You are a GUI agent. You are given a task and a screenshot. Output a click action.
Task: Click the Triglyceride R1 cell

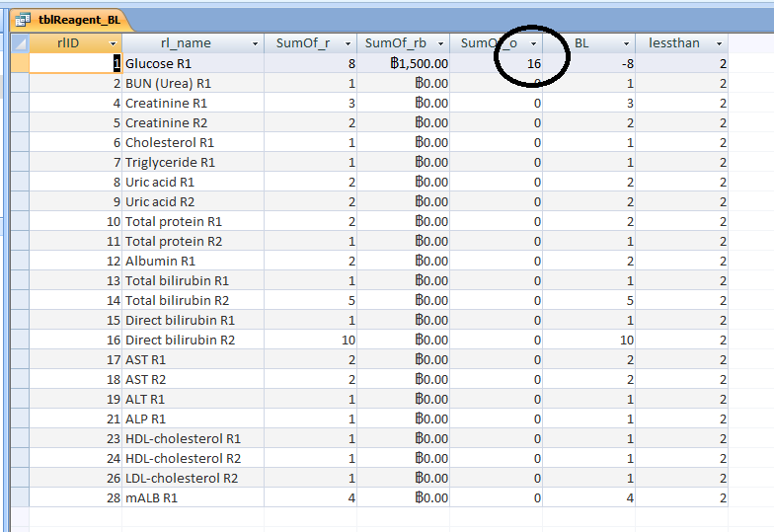tap(193, 162)
